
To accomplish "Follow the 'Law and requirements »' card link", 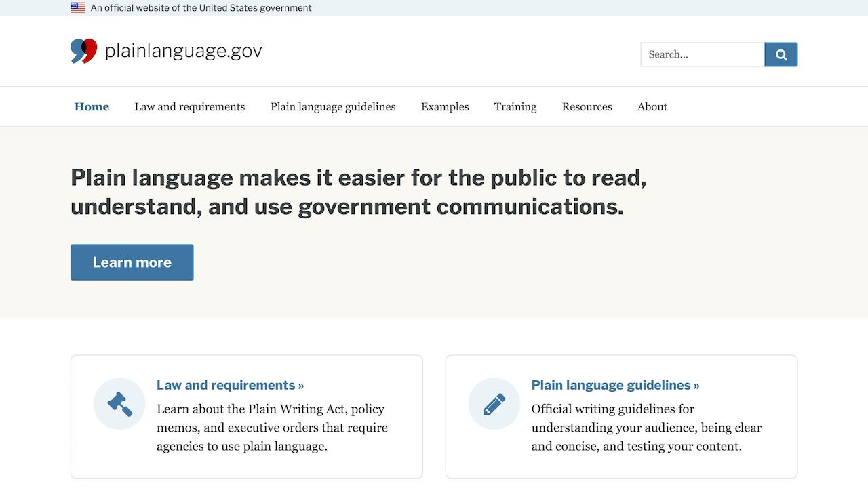I will (230, 385).
